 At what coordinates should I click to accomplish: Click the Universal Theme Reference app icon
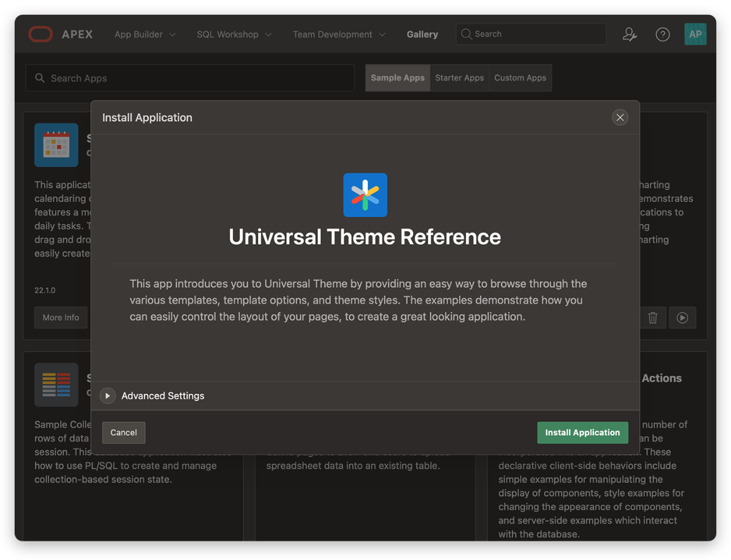365,195
